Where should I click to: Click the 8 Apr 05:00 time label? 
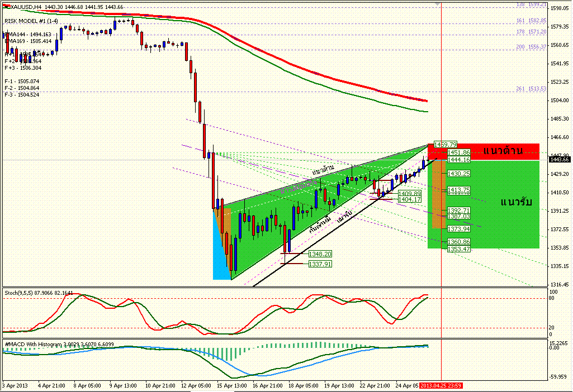pyautogui.click(x=87, y=385)
